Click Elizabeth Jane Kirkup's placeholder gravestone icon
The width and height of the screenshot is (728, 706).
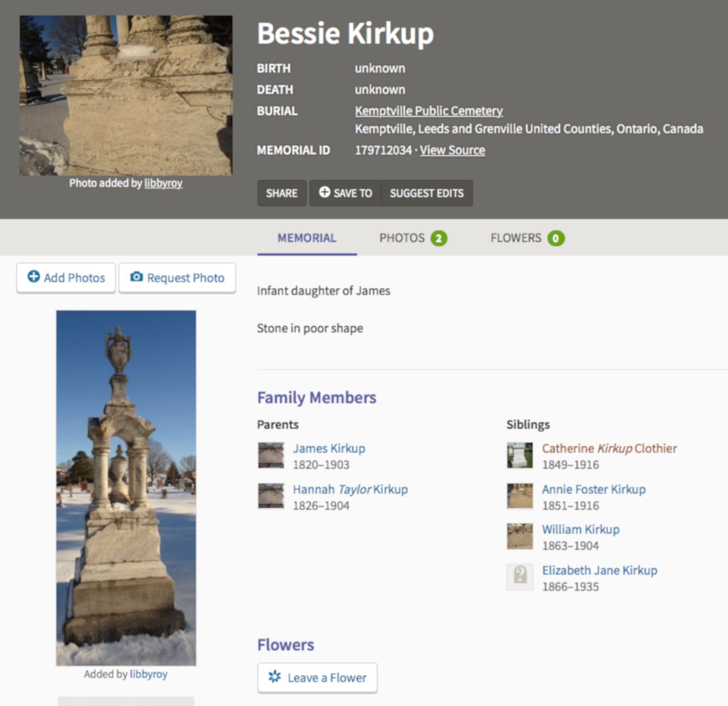[x=520, y=577]
